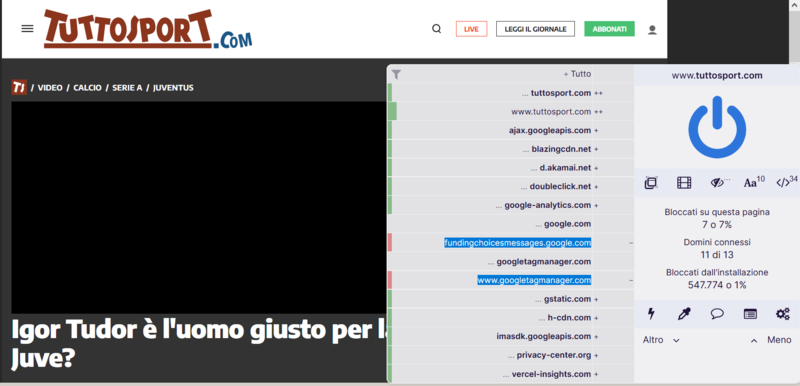Image resolution: width=800 pixels, height=386 pixels.
Task: Open the VIDEO breadcrumb link
Action: tap(50, 88)
